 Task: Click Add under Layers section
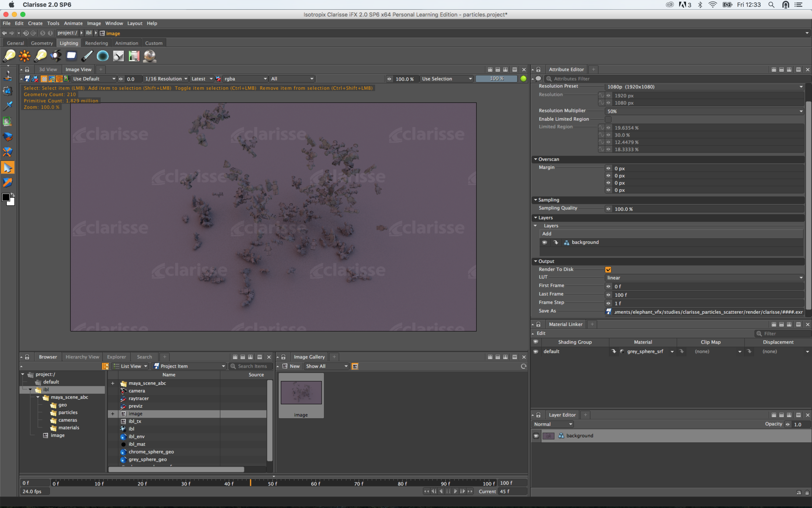547,234
